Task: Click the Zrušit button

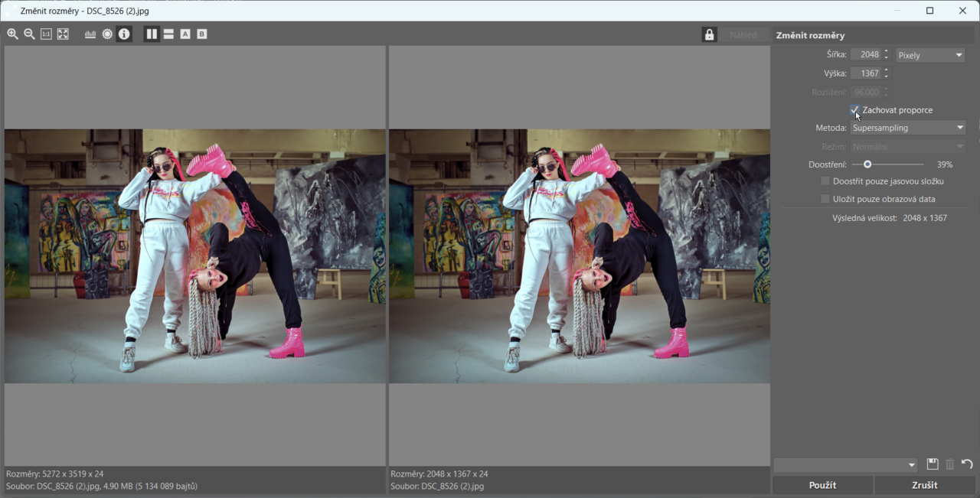Action: 924,485
